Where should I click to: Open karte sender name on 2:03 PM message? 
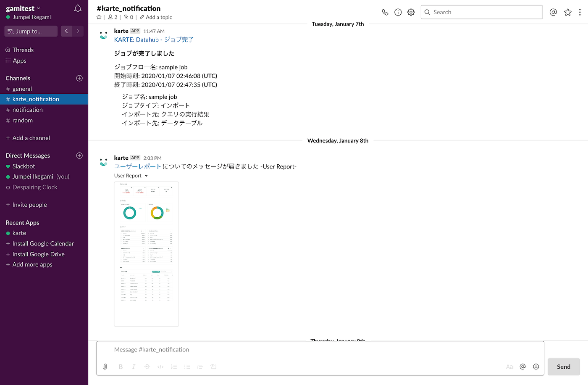(121, 158)
